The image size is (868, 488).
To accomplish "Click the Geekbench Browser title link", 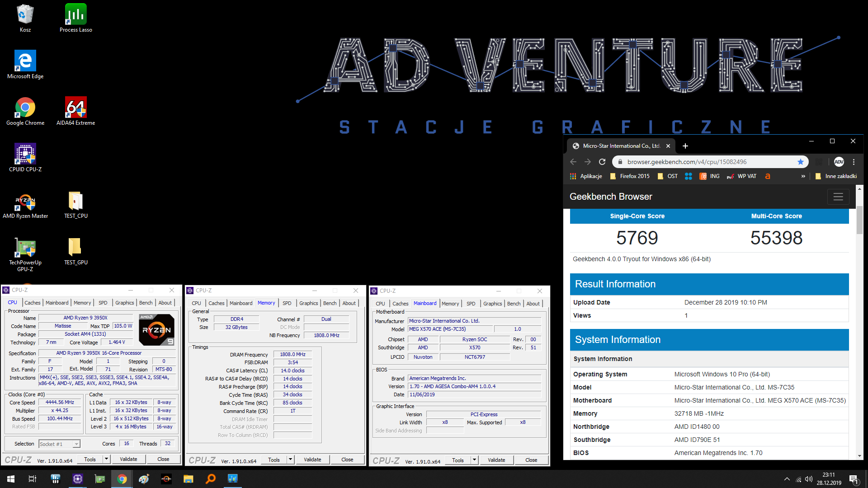I will [611, 197].
